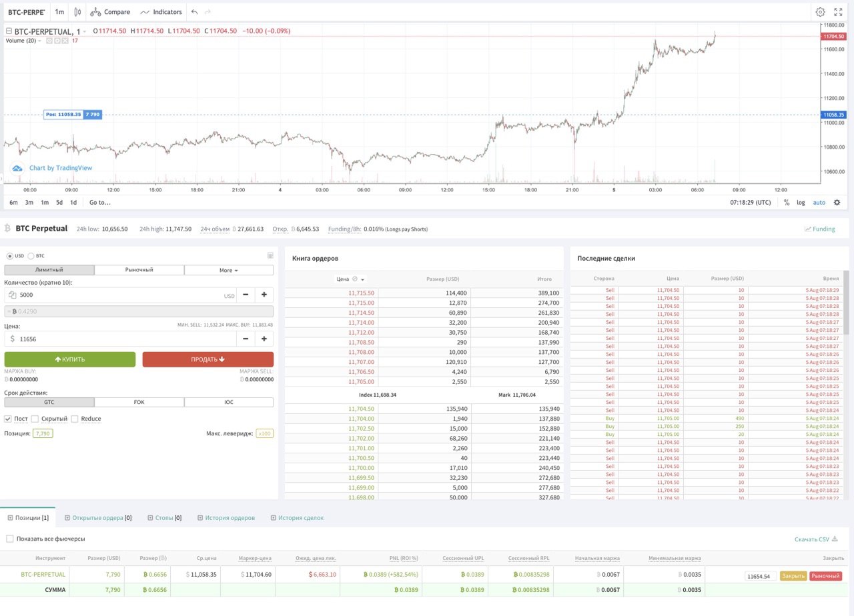Redo the chart action

tap(207, 12)
